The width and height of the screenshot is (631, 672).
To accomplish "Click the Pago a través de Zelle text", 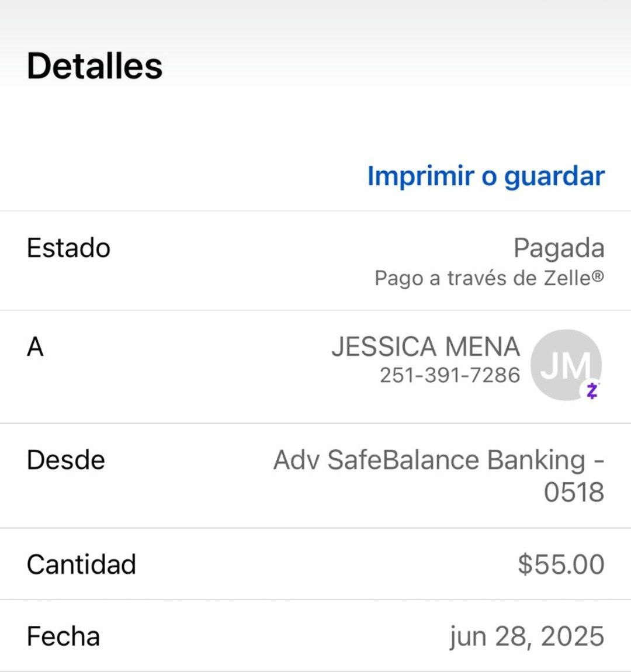I will (x=489, y=278).
